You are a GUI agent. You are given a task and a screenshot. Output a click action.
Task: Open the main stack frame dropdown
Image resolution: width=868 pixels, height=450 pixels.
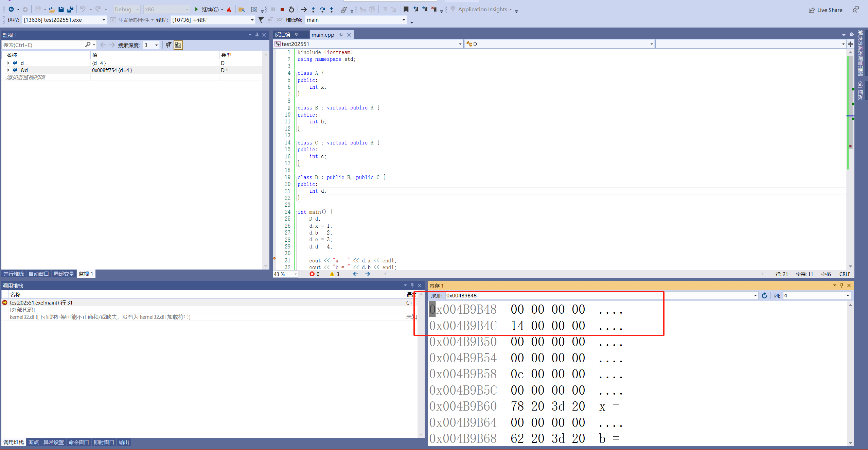pos(404,20)
